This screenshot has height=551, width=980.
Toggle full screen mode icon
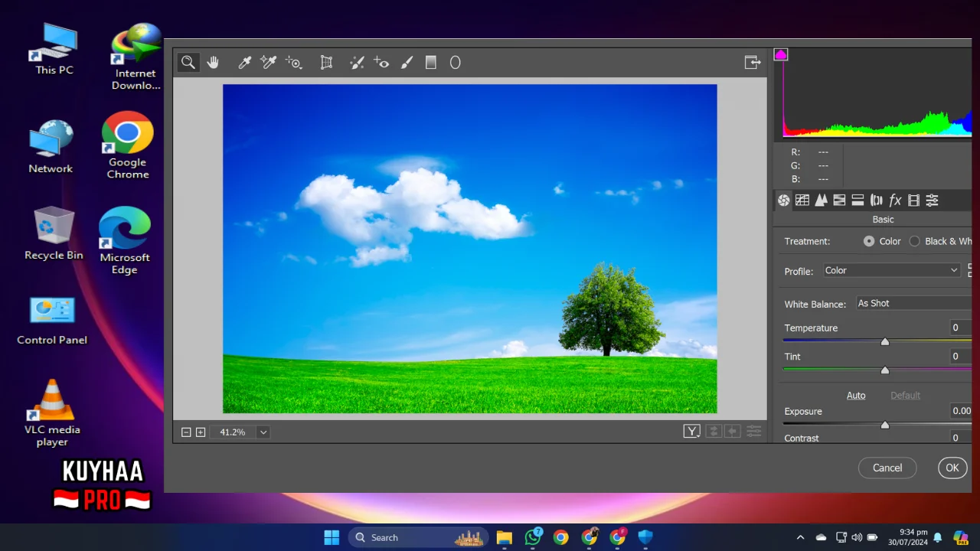pos(753,63)
